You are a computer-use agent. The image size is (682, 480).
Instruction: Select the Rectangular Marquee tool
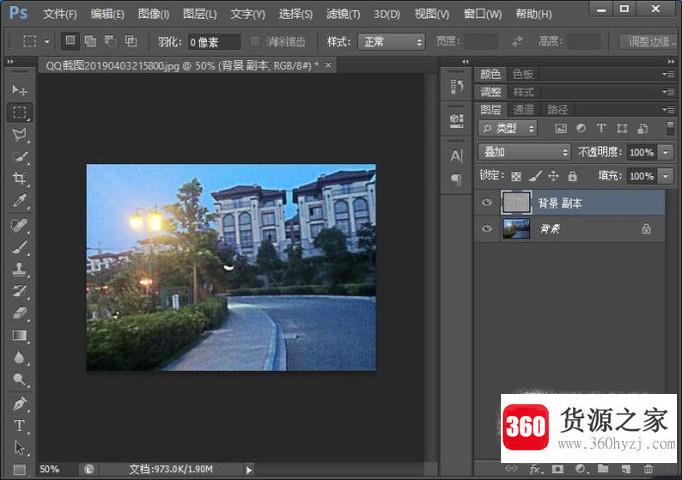pyautogui.click(x=19, y=112)
